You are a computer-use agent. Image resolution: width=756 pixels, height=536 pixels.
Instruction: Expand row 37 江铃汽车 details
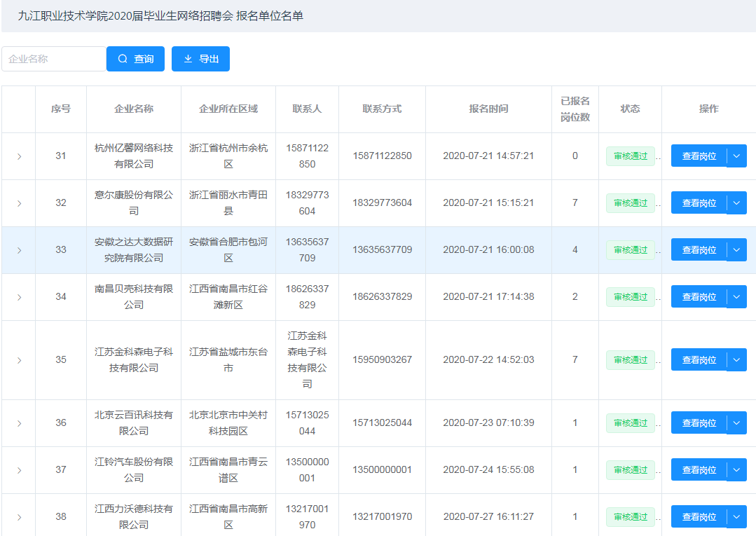click(x=19, y=470)
